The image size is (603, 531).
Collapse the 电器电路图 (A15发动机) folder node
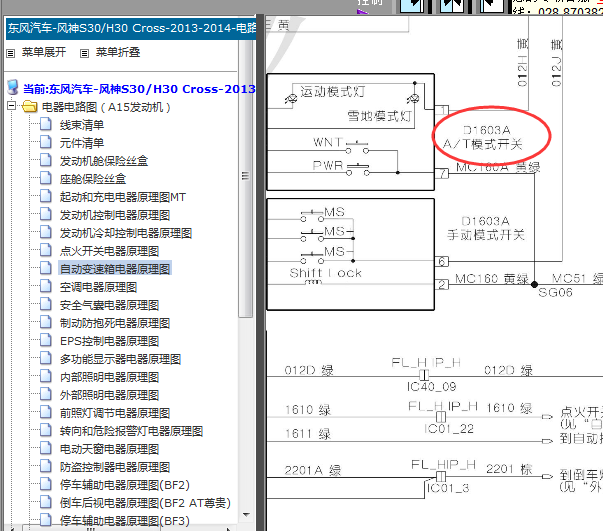coord(12,105)
